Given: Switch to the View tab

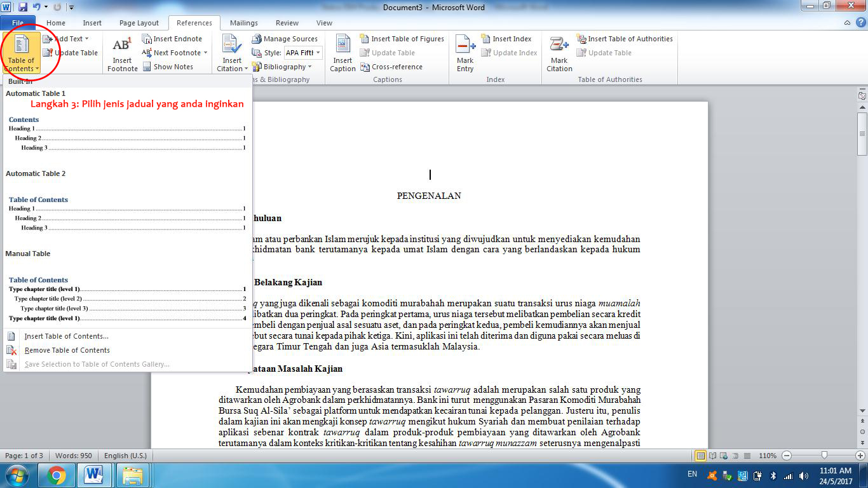Looking at the screenshot, I should tap(324, 23).
